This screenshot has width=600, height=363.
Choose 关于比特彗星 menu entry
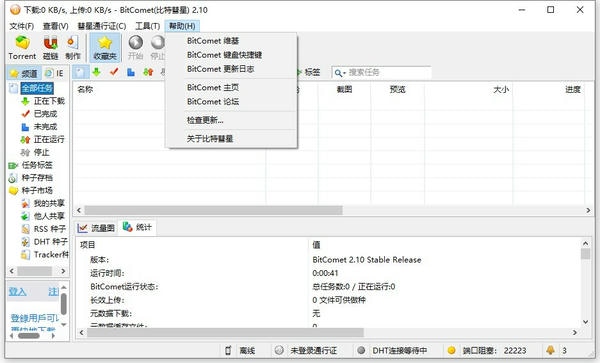[x=231, y=138]
